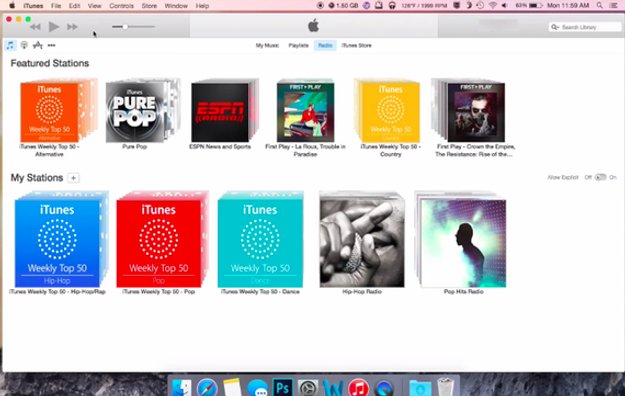Open the iTunes menu

[33, 6]
